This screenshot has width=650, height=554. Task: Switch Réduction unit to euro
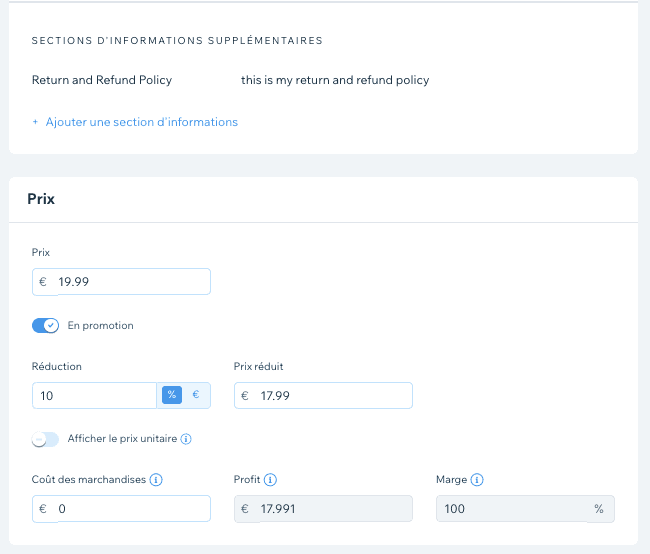coord(196,395)
